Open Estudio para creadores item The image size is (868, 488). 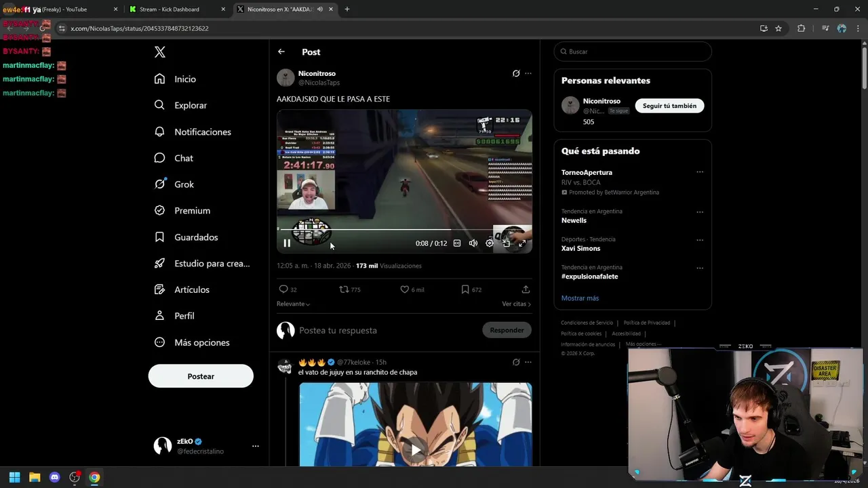(x=201, y=264)
